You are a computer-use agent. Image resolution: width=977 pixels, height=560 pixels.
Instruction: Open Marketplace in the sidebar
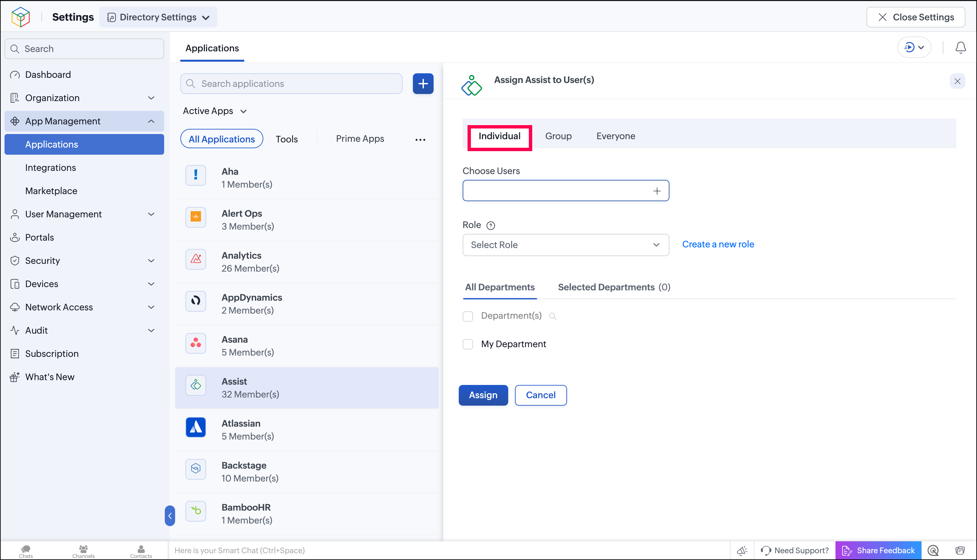[x=84, y=191]
